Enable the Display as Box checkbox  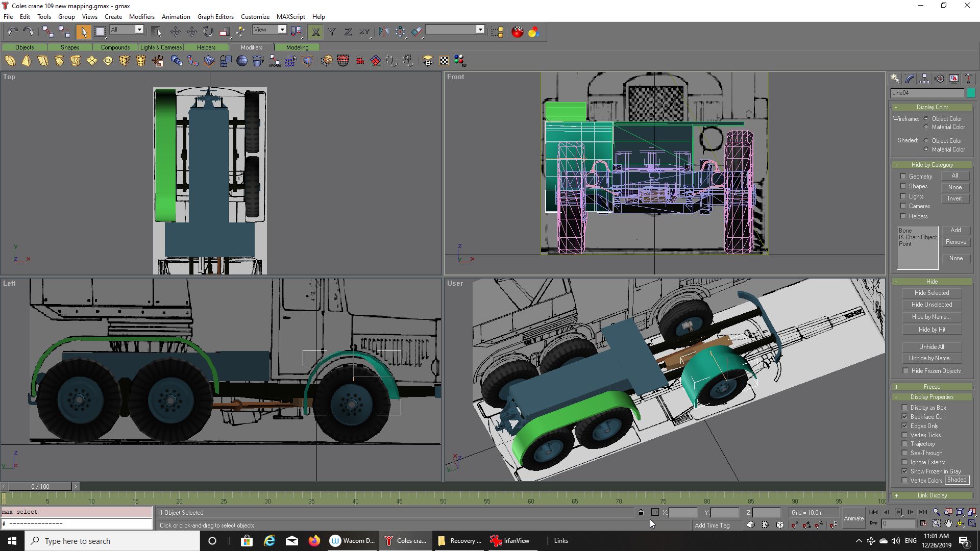pyautogui.click(x=905, y=408)
